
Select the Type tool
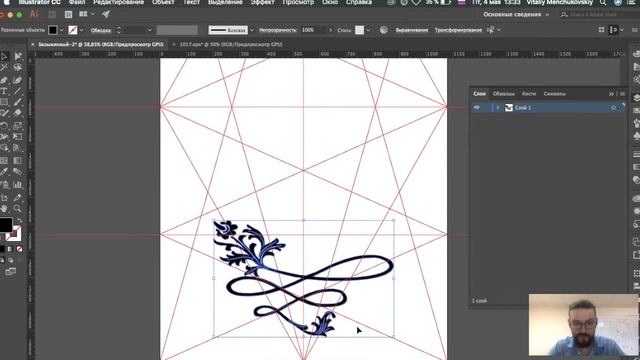click(x=4, y=91)
